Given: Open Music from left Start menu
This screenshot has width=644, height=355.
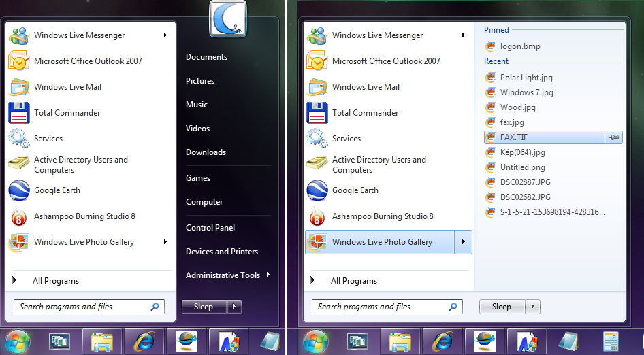Looking at the screenshot, I should pos(197,105).
